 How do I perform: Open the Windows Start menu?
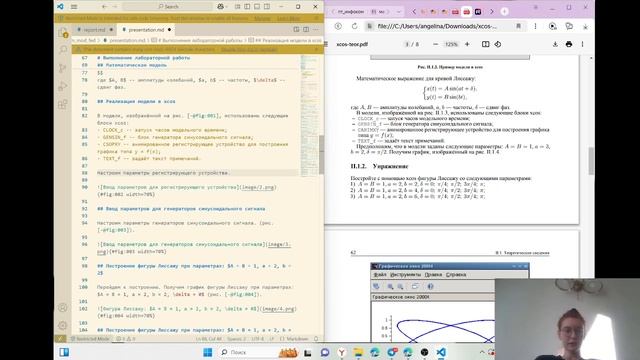pyautogui.click(x=208, y=352)
